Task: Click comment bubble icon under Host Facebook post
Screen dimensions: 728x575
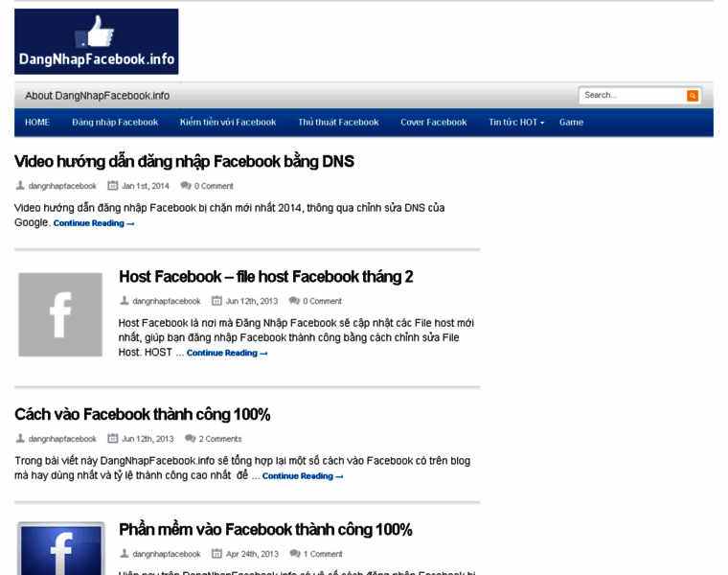Action: [294, 301]
